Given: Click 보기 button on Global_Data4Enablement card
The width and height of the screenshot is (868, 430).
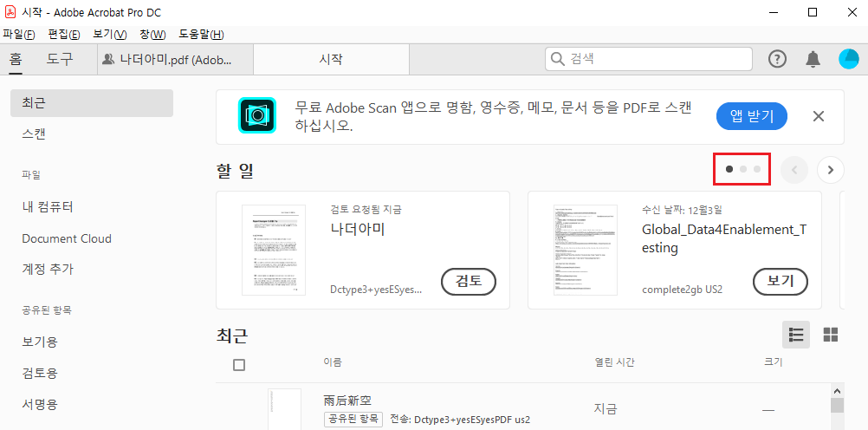Looking at the screenshot, I should pos(781,282).
